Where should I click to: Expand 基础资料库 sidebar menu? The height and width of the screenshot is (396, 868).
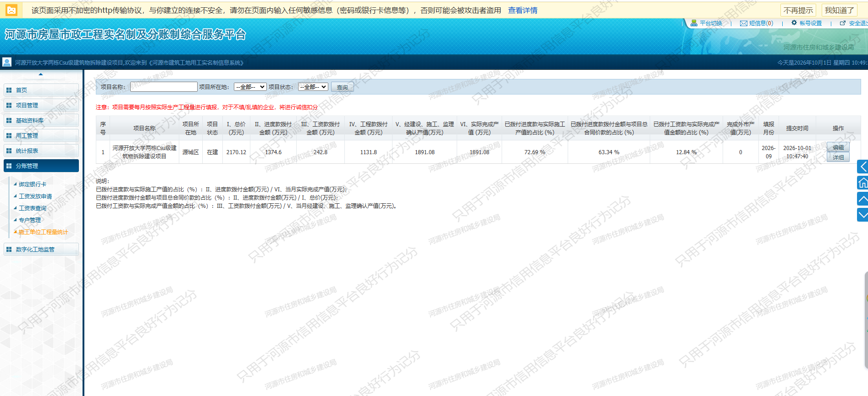pyautogui.click(x=41, y=120)
